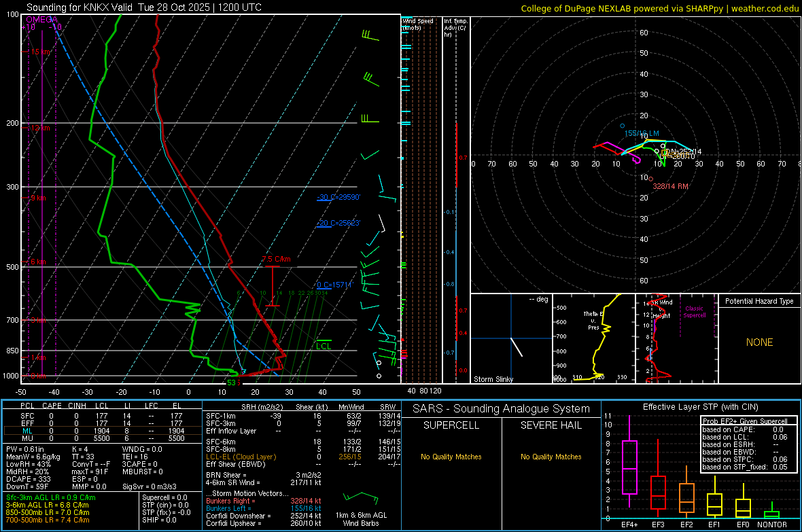Select the 0 C=15711' freezing level label
This screenshot has height=532, width=802.
click(334, 285)
